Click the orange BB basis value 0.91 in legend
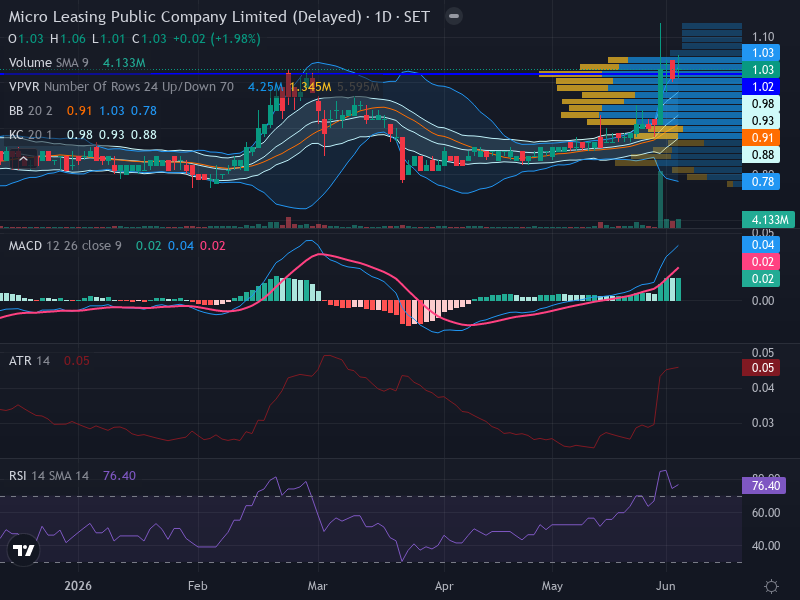Screen dimensions: 800x600 click(x=79, y=111)
